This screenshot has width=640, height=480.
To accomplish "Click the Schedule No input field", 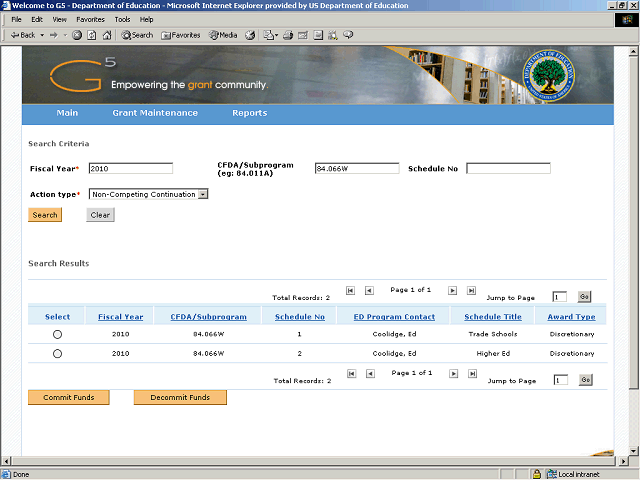I will 508,169.
